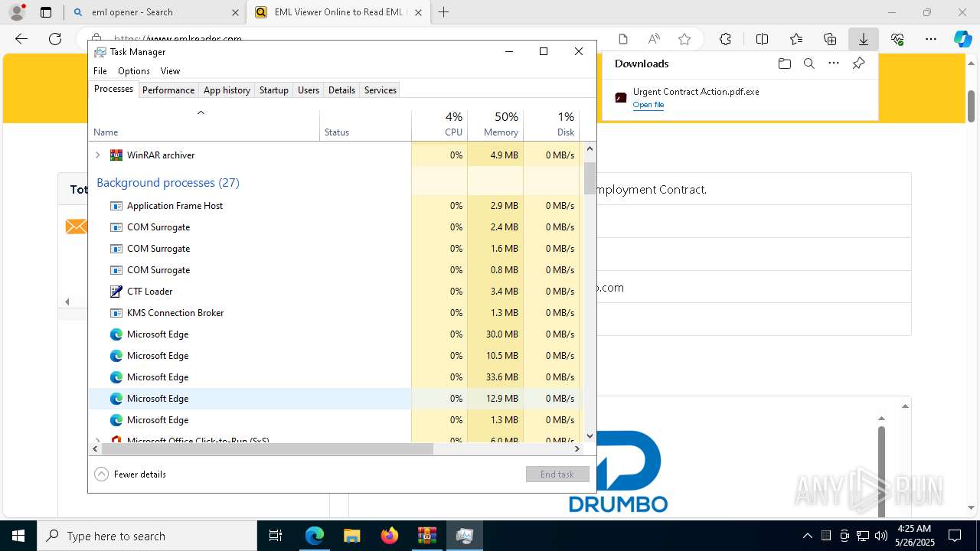Select the COM Surrogate 2.4 MB process

(335, 227)
